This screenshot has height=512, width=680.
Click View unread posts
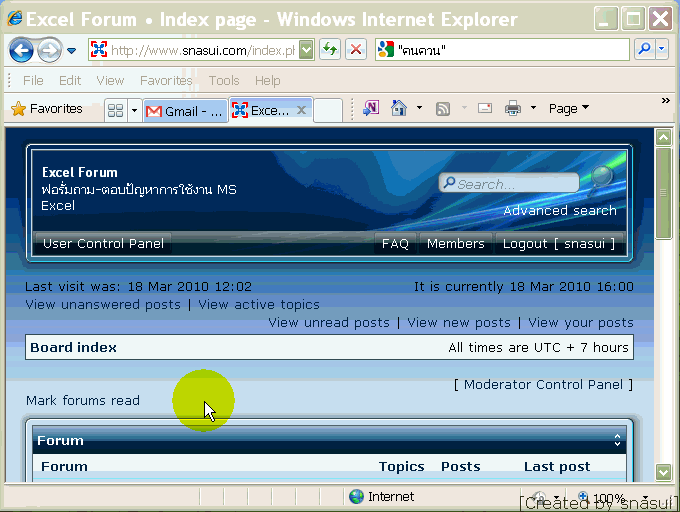329,323
